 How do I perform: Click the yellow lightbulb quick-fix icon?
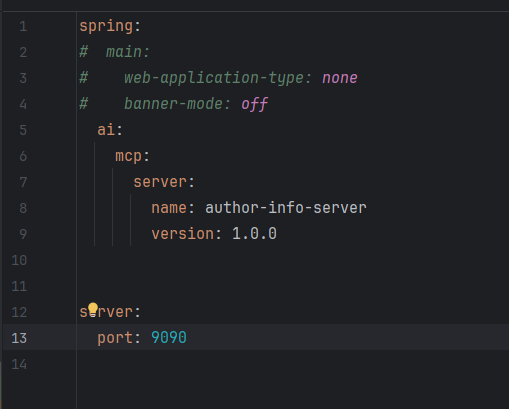pos(93,309)
